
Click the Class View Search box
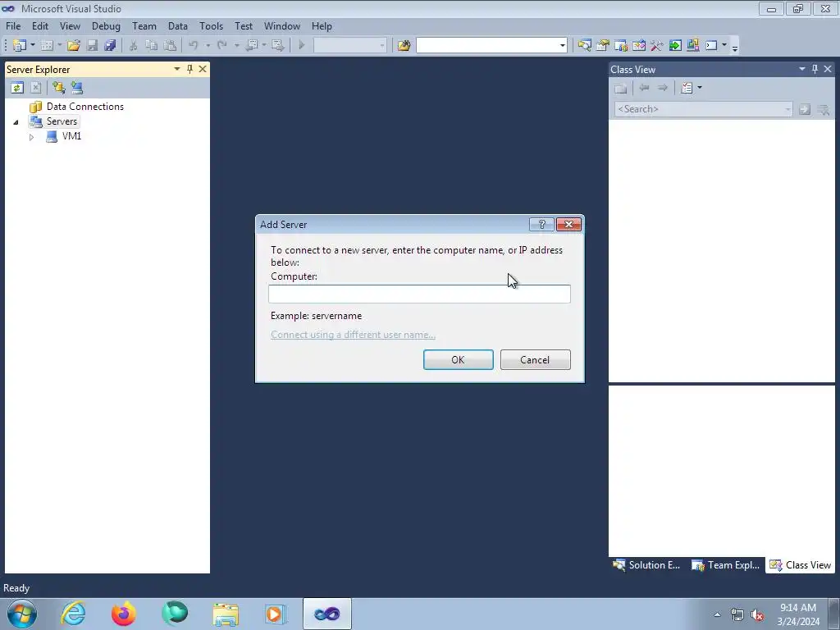point(703,109)
